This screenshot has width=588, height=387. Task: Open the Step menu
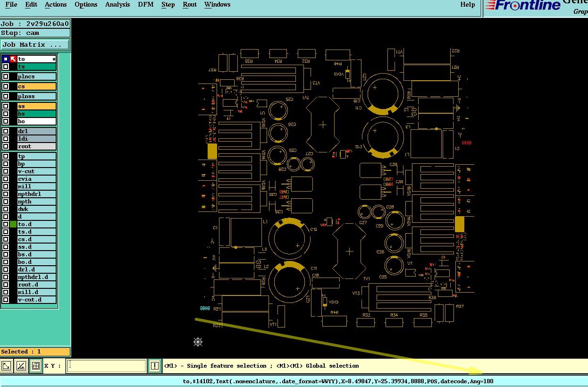tap(168, 5)
